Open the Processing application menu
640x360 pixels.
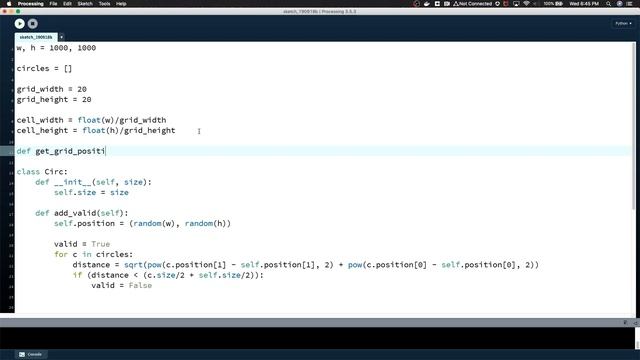[x=31, y=4]
